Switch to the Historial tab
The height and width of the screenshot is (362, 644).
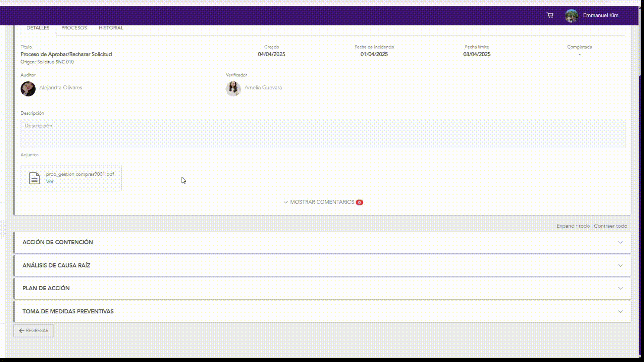[x=111, y=28]
